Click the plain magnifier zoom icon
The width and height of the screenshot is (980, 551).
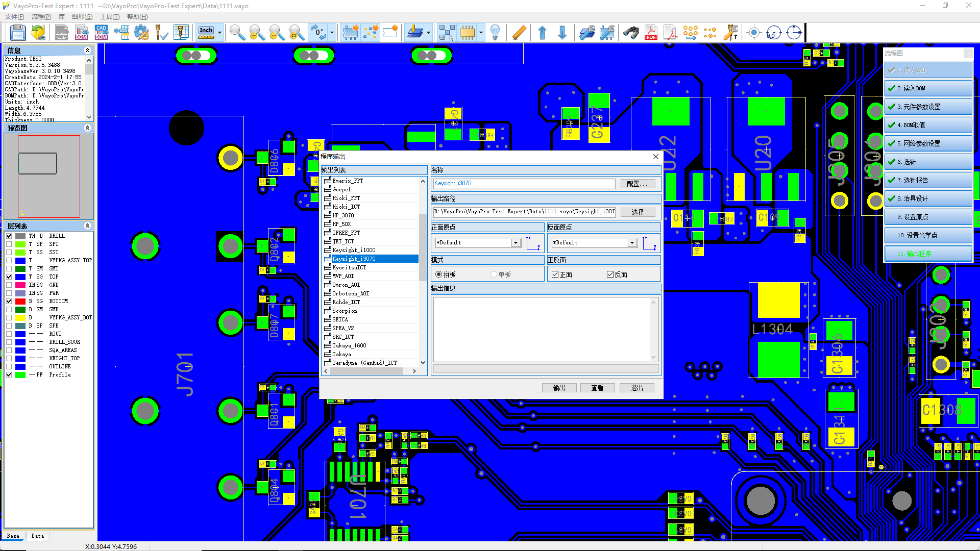pos(237,33)
